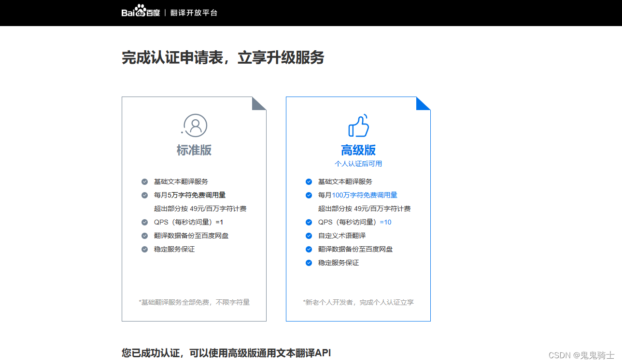Click footnote *基础翻译服务全部免费，不限字符量
Viewport: 622px width, 364px height.
[x=194, y=302]
